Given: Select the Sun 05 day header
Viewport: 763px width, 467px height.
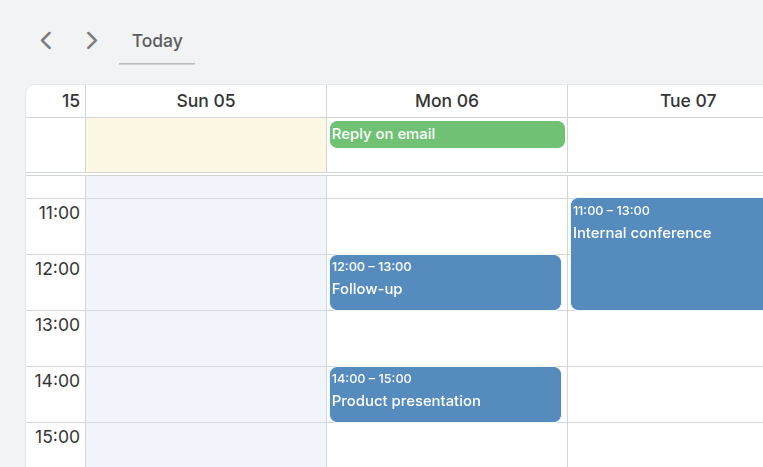Looking at the screenshot, I should pyautogui.click(x=206, y=101).
